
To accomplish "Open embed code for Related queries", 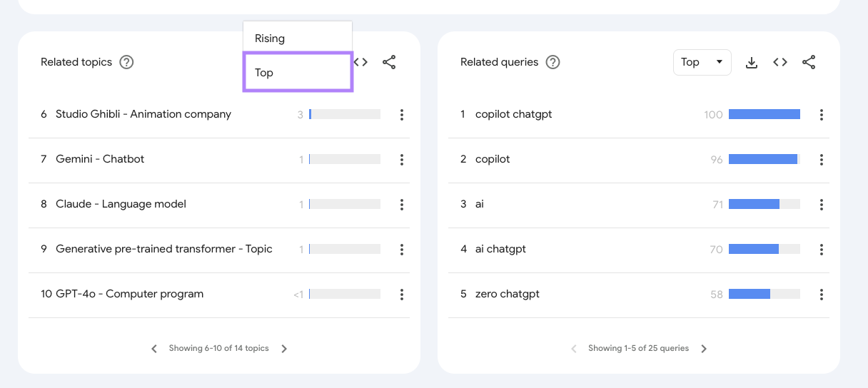I will click(x=780, y=63).
